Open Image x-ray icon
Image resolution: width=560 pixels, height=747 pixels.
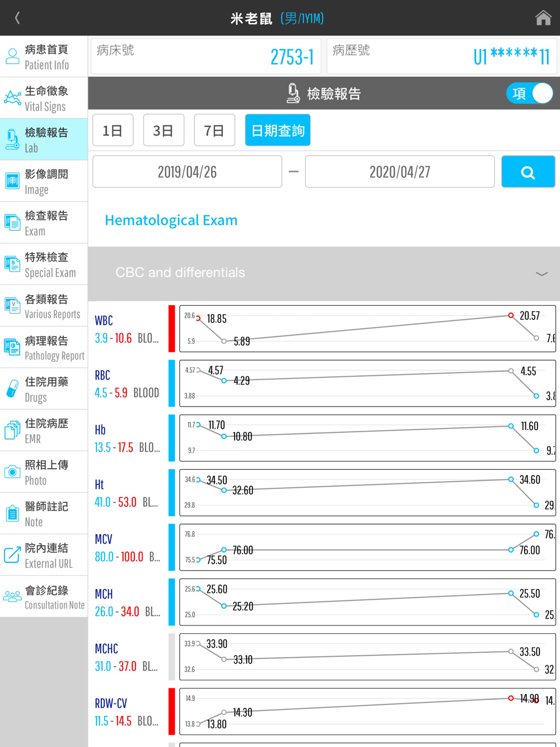(12, 181)
